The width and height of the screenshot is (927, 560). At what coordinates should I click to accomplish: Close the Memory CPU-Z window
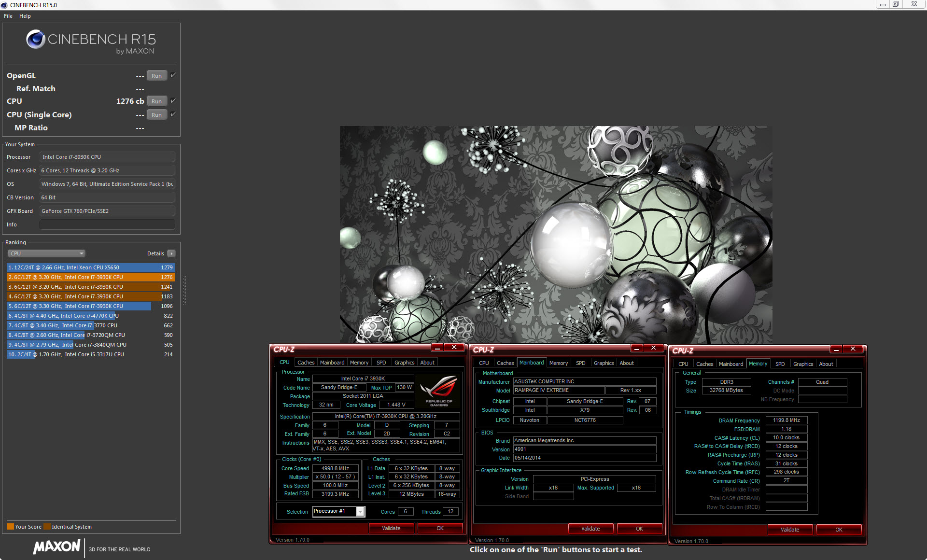853,350
